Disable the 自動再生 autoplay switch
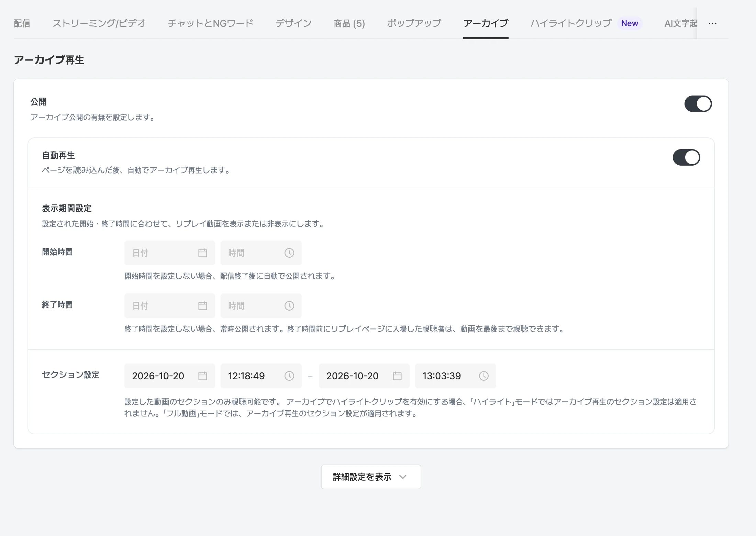 coord(686,157)
